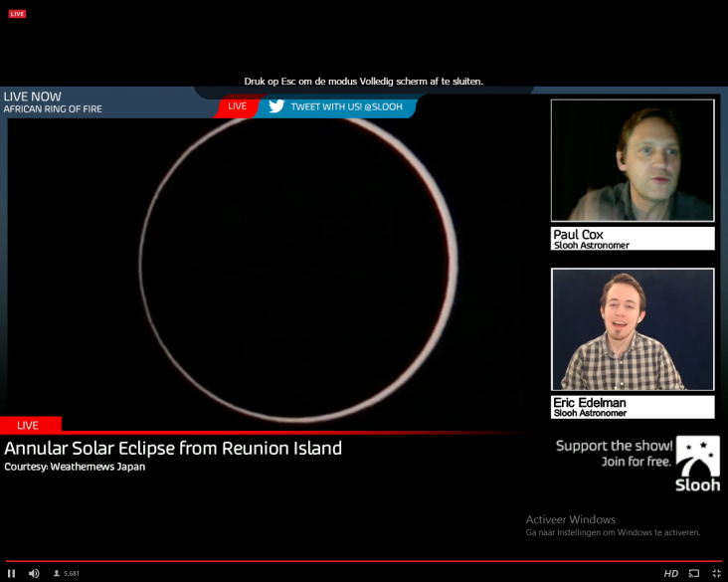Click 'Druk op Esc' fullscreen notice
This screenshot has height=582, width=728.
[364, 82]
